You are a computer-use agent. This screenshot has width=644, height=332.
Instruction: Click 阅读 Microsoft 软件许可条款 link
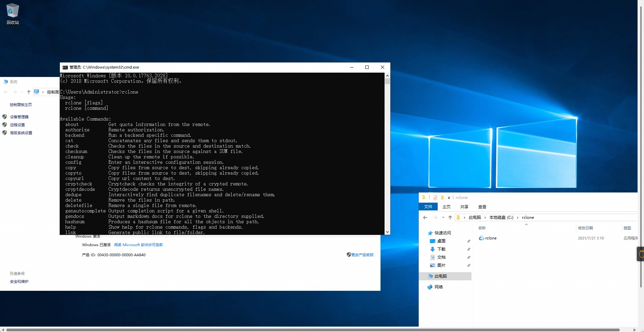[138, 245]
